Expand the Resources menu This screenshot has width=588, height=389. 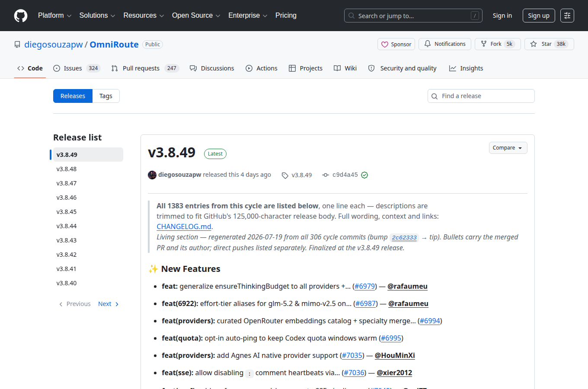point(144,16)
